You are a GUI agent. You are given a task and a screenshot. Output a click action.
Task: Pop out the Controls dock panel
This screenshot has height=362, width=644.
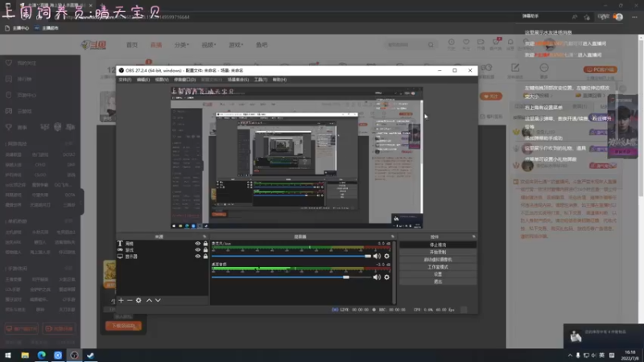tap(474, 237)
